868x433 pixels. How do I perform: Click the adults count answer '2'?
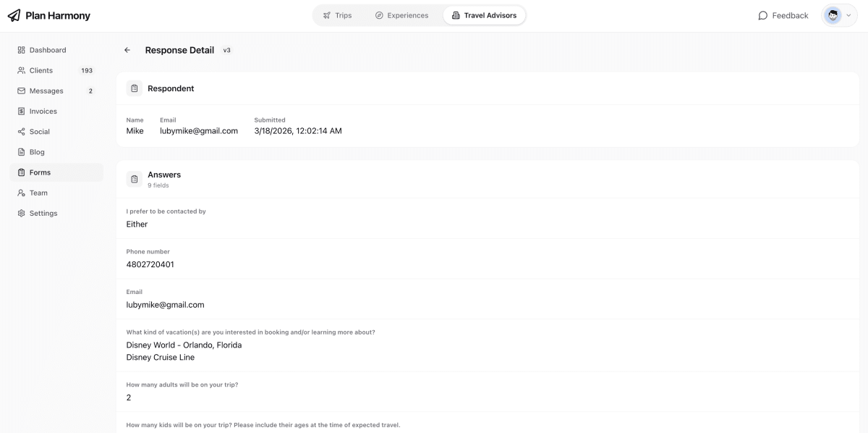tap(129, 398)
